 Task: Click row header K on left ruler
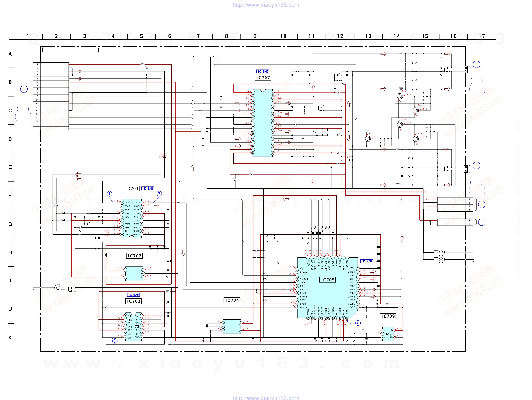[10, 338]
